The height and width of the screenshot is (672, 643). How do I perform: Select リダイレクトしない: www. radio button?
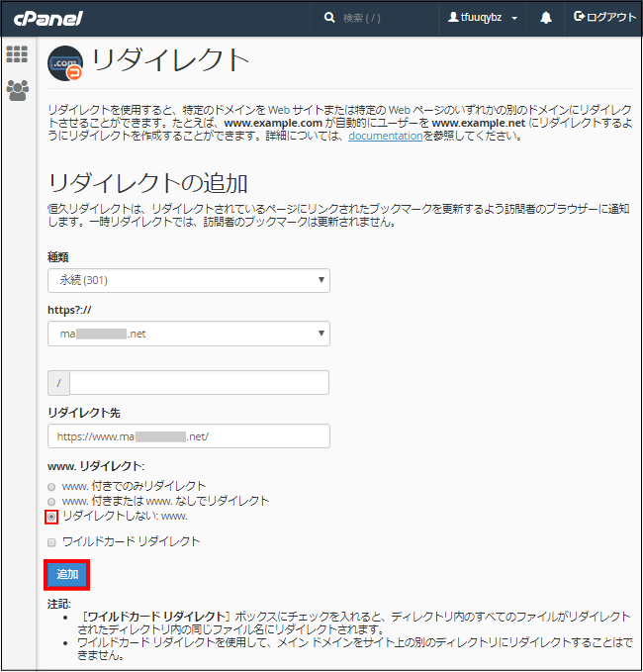point(51,517)
